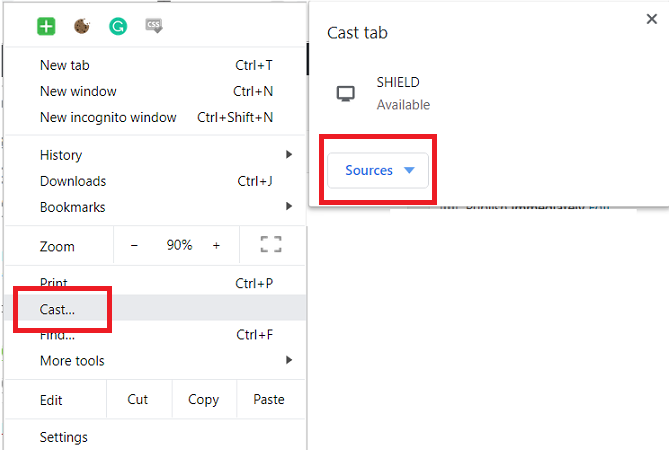
Task: Click the green plus extension icon
Action: 46,27
